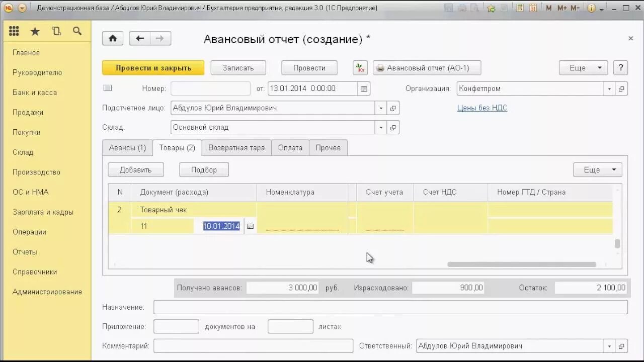Add to favorites star icon in title bar

click(x=491, y=8)
